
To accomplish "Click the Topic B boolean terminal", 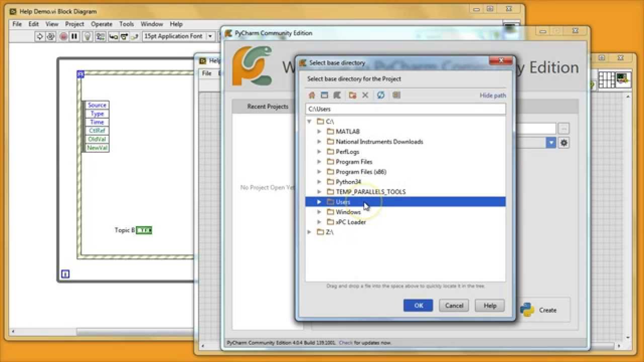I will coord(144,230).
